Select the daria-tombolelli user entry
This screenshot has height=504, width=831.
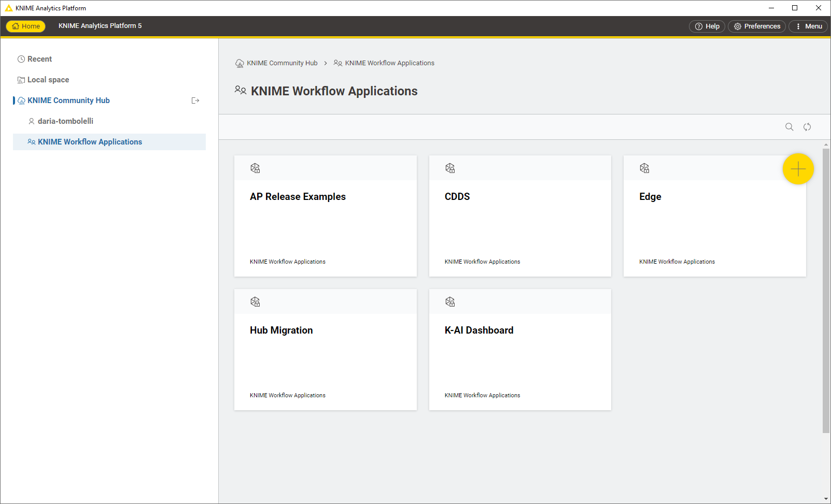click(x=65, y=121)
